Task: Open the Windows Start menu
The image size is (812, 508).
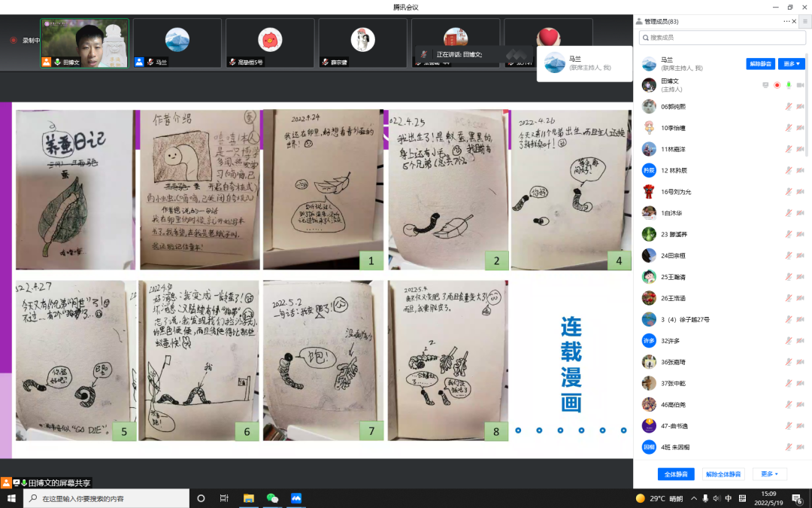Action: 11,498
